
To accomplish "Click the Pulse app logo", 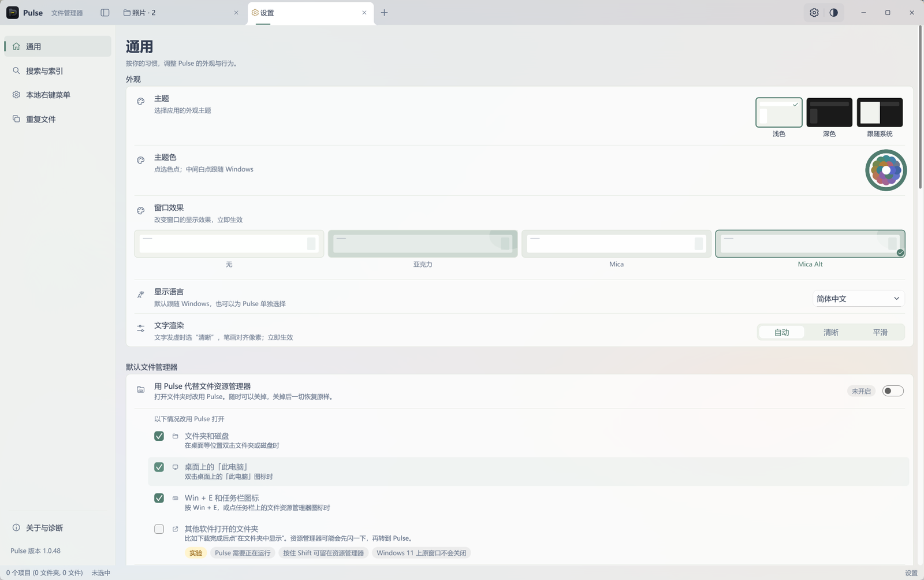I will click(x=13, y=13).
